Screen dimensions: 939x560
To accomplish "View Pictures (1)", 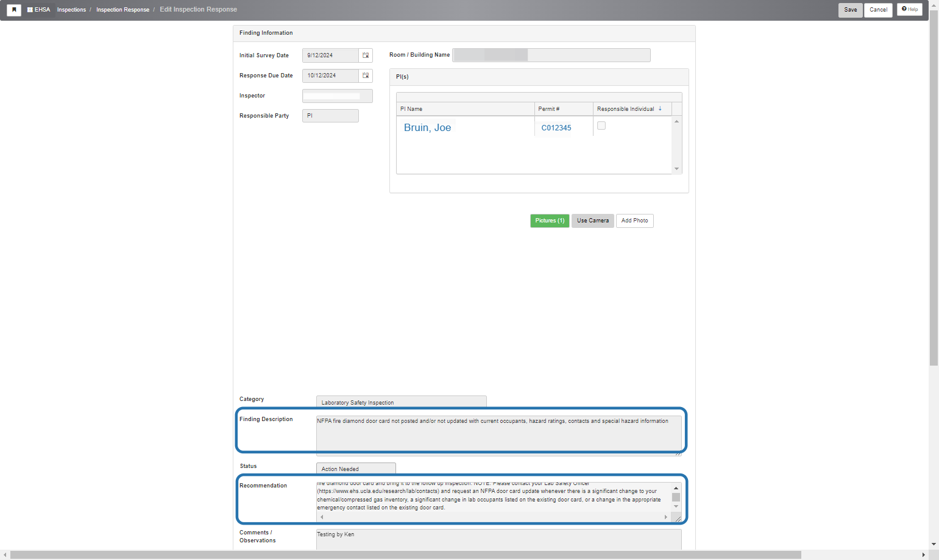I will pos(550,221).
